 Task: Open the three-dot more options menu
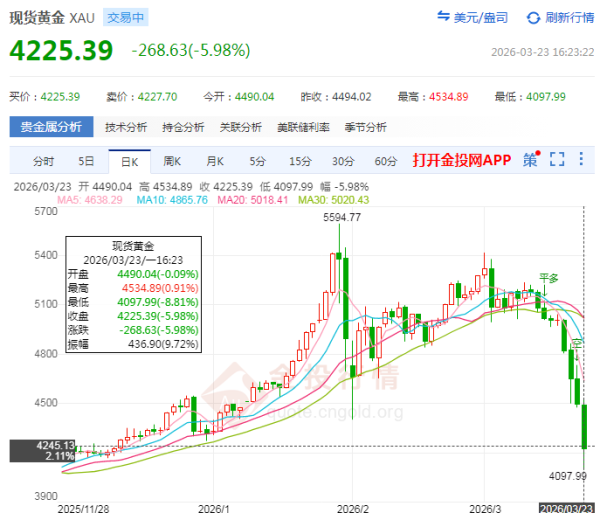(x=582, y=160)
